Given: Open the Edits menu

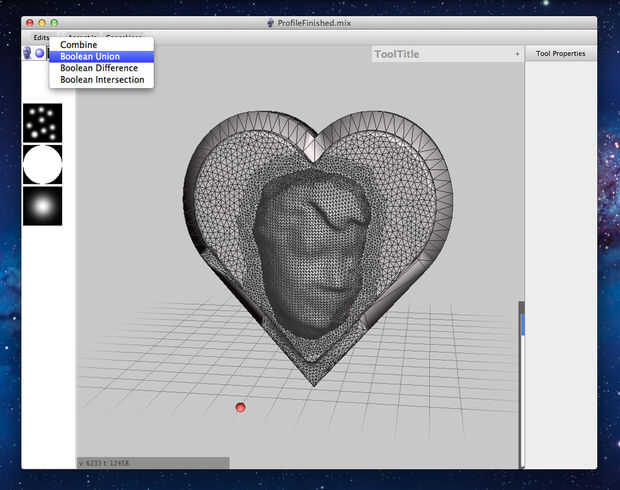Looking at the screenshot, I should [41, 37].
